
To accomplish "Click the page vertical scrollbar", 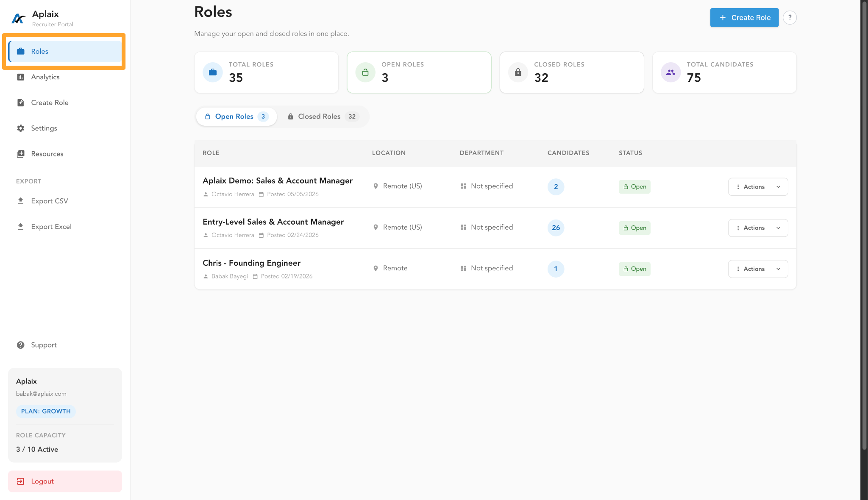I will tap(864, 225).
